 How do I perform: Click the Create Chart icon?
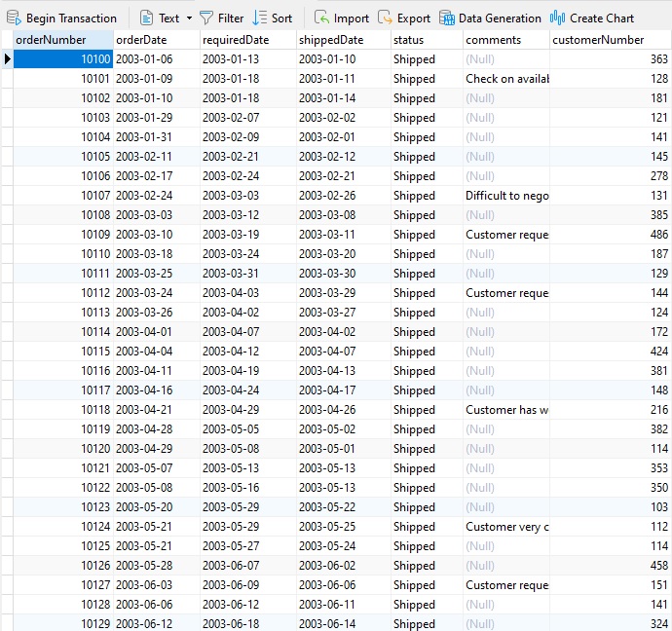pos(558,18)
